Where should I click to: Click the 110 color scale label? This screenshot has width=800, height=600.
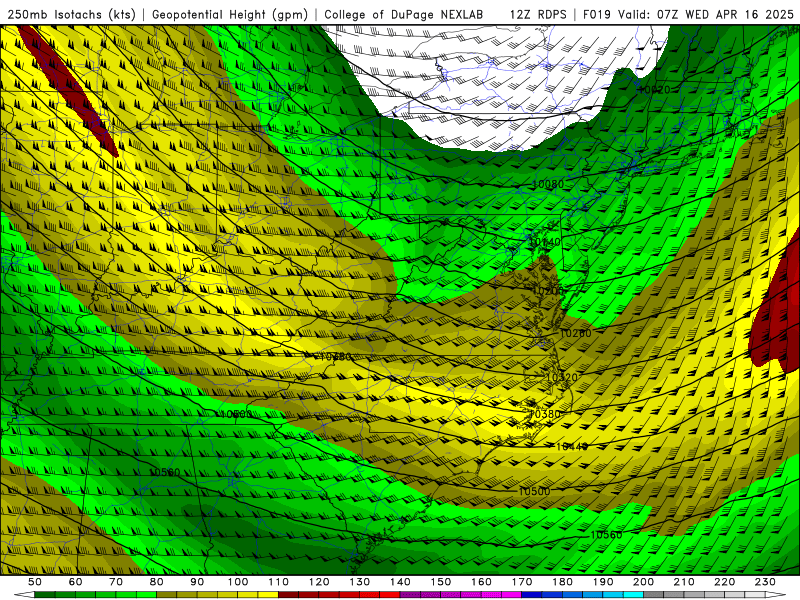coord(279,582)
